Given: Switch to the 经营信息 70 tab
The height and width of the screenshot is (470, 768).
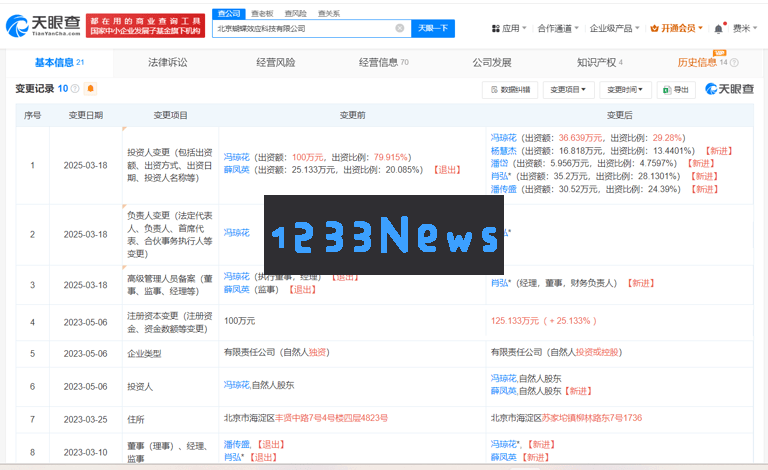Looking at the screenshot, I should coord(384,63).
